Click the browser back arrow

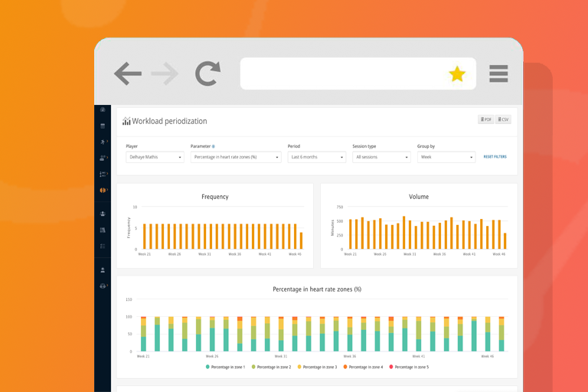[x=128, y=73]
